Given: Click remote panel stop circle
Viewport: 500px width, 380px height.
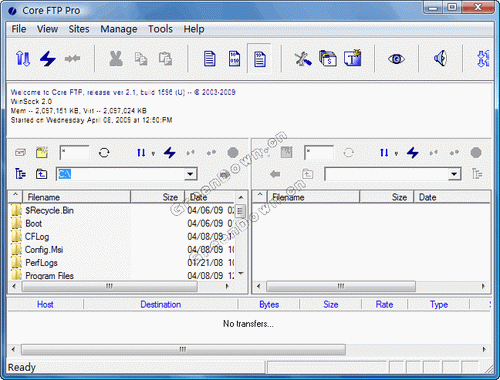Looking at the screenshot, I should pyautogui.click(x=476, y=153).
